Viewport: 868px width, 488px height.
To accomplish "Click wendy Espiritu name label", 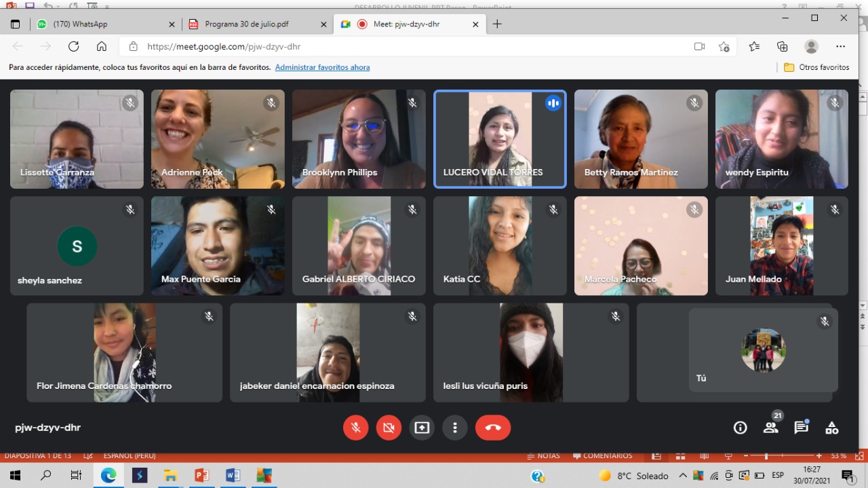I will [x=757, y=172].
